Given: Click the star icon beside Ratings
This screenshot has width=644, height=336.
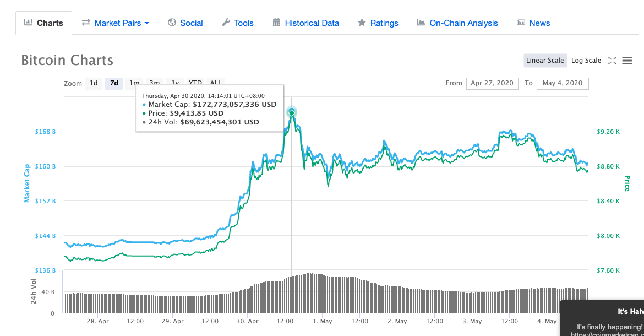Looking at the screenshot, I should pyautogui.click(x=362, y=23).
